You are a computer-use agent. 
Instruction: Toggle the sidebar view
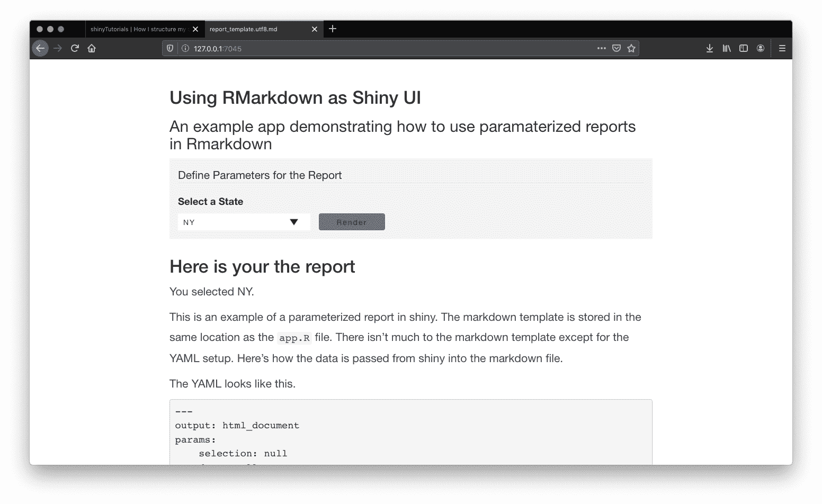(x=744, y=48)
